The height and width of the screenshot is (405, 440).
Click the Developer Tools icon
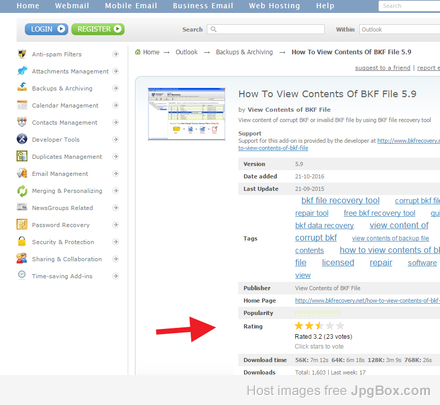click(x=22, y=139)
